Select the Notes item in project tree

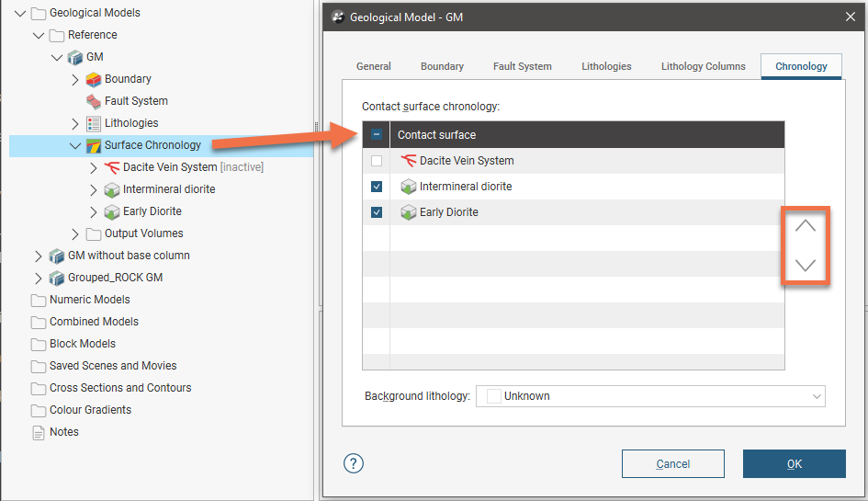tap(63, 432)
